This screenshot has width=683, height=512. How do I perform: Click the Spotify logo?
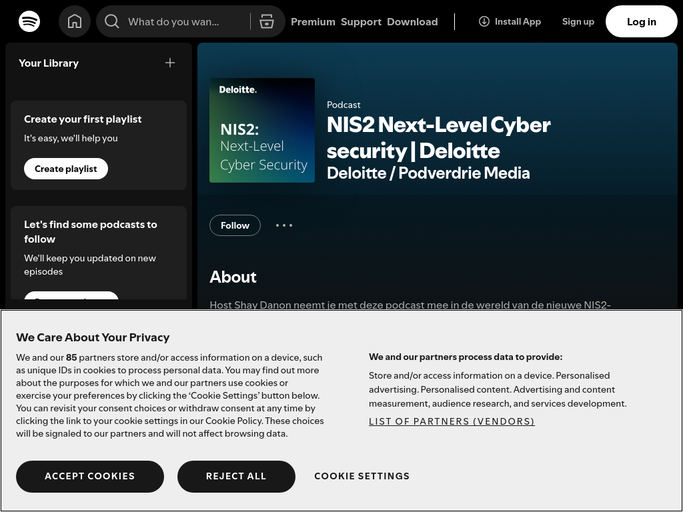(29, 21)
